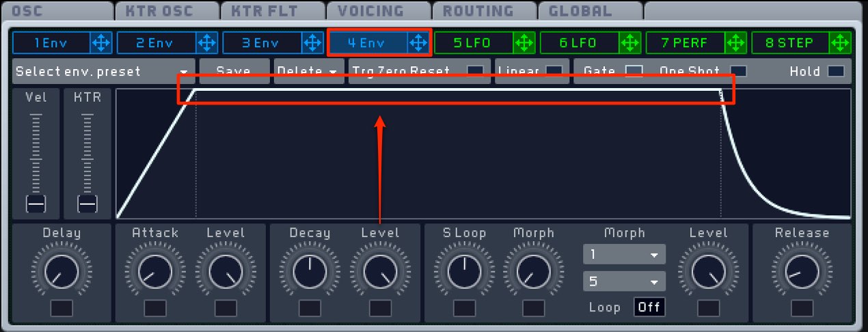Click the green move icon beside 7 PERF
The image size is (868, 332).
(736, 43)
